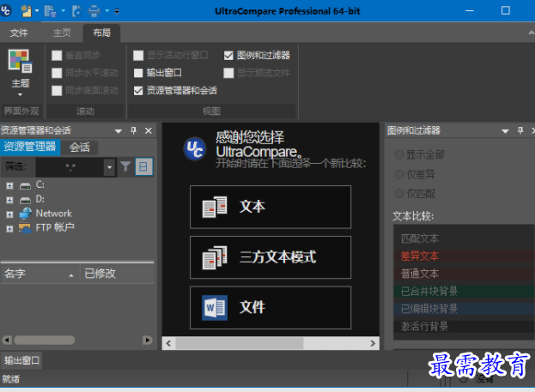
Task: Click the 主题 theme icon button
Action: (x=20, y=72)
